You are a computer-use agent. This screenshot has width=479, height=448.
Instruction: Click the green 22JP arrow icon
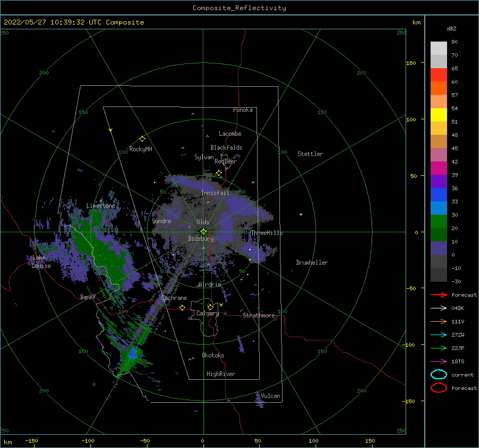439,348
